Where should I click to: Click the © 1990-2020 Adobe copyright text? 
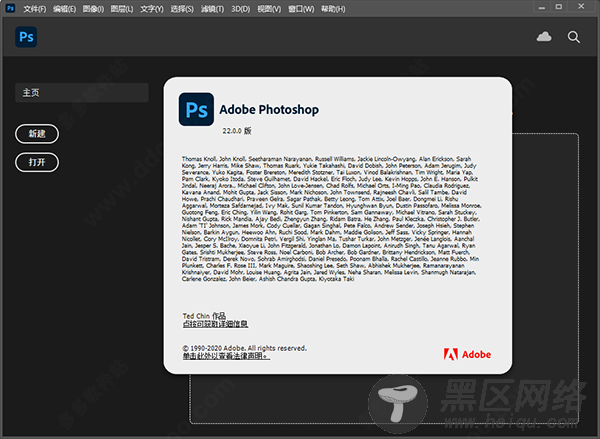point(245,348)
